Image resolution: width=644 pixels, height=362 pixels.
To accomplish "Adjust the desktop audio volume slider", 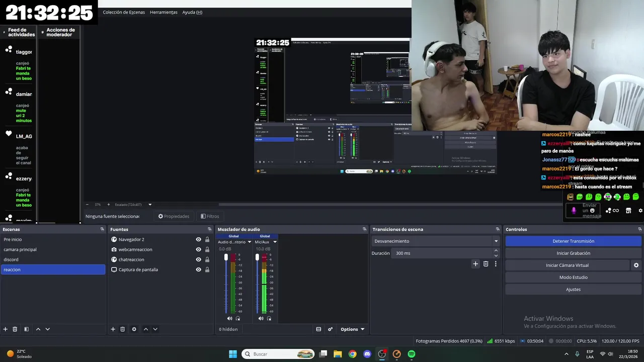I will pyautogui.click(x=226, y=257).
